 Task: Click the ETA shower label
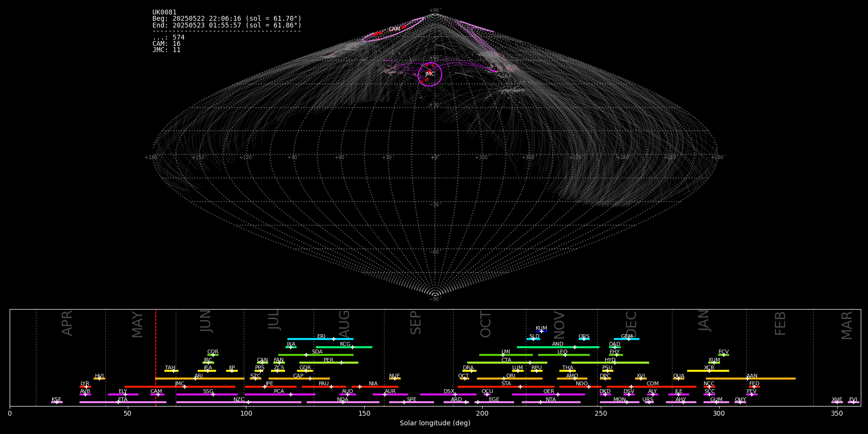[123, 400]
